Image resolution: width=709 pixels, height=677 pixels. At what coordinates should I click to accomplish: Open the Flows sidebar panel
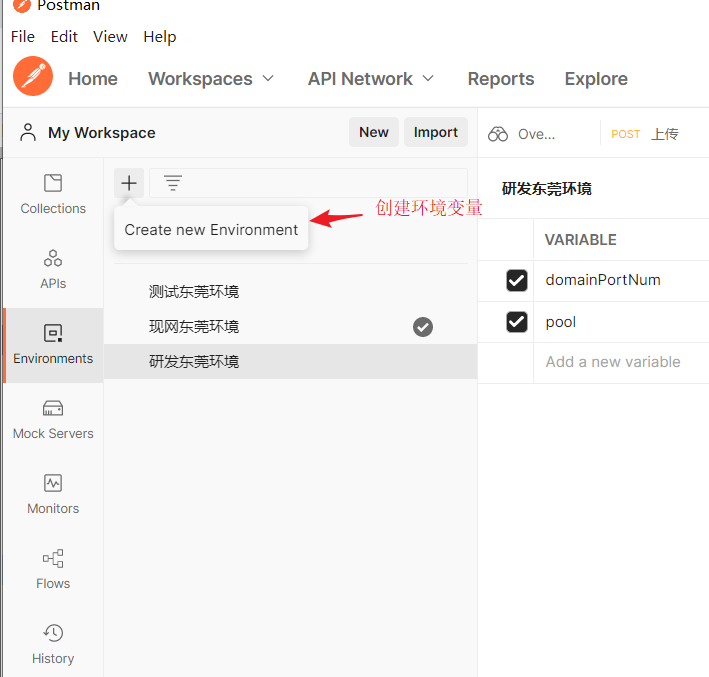53,570
